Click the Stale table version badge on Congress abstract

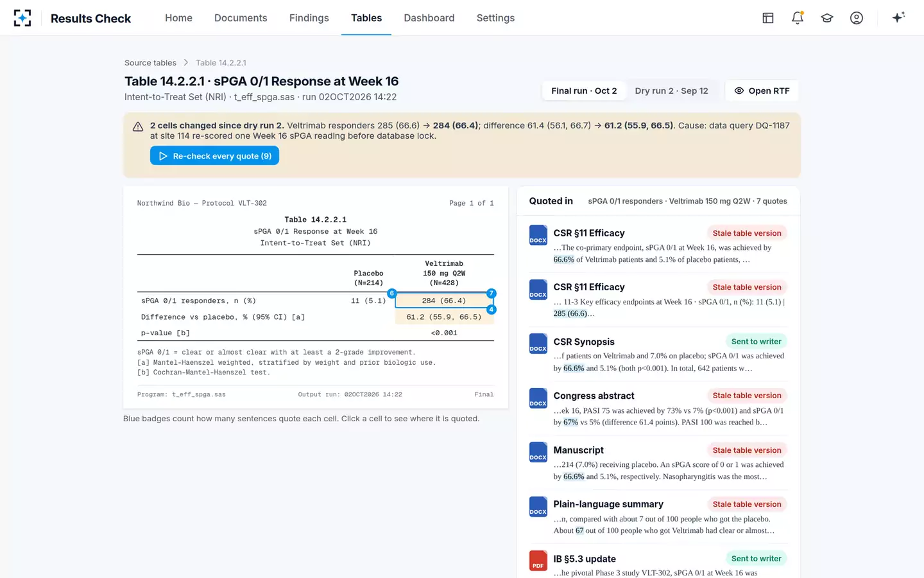pos(747,396)
